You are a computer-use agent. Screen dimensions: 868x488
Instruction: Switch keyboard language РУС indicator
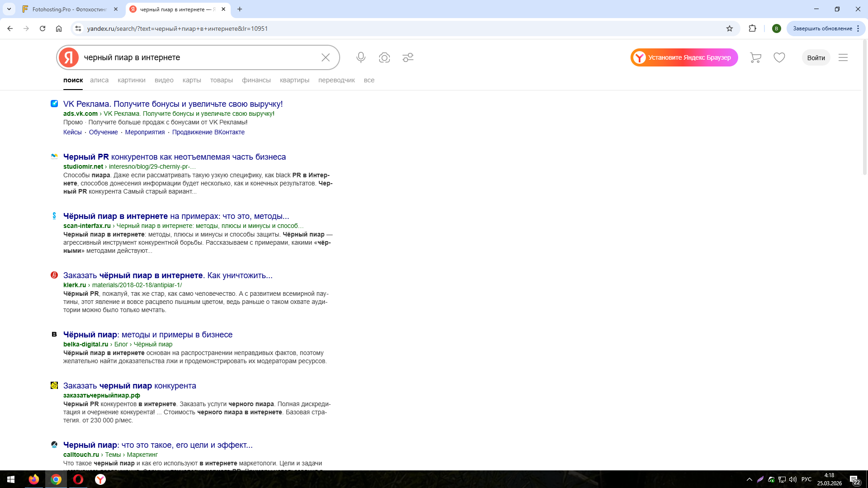tap(806, 479)
